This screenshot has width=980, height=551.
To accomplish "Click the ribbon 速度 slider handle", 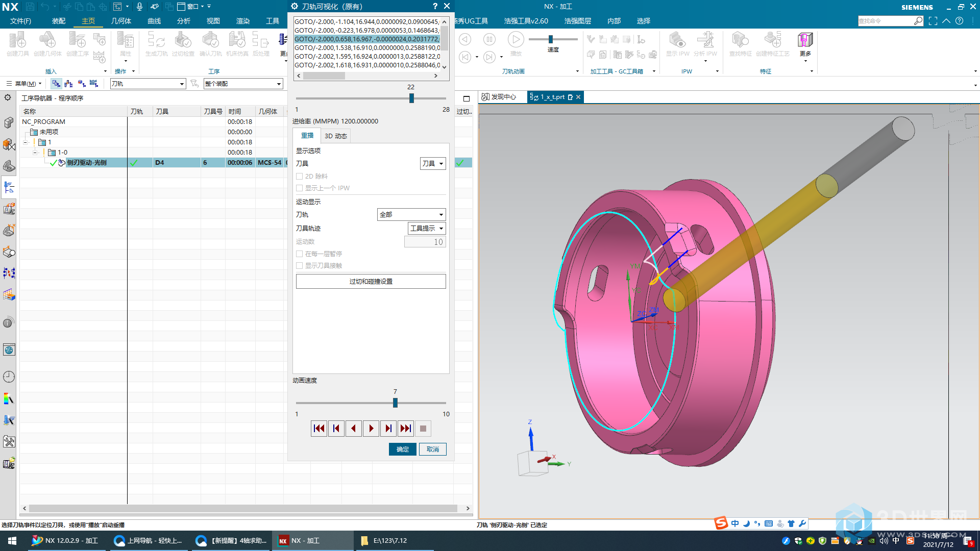I will tap(551, 39).
